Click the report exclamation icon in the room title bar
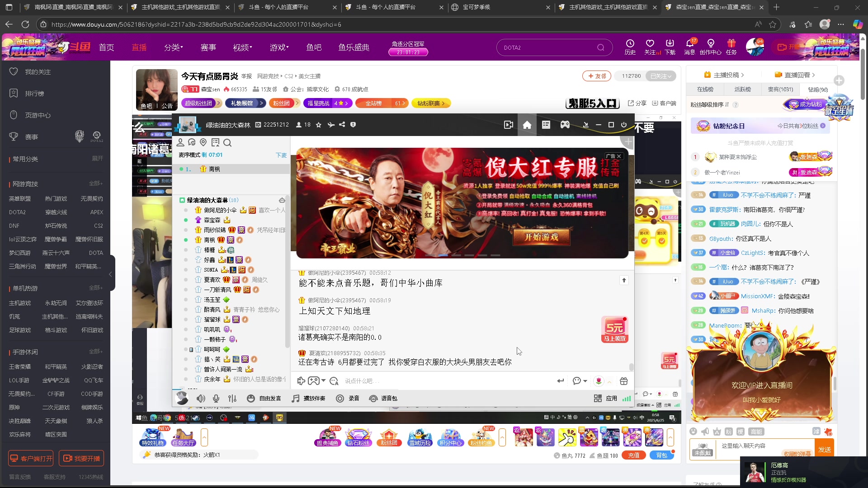Screen dimensions: 868x488 tap(353, 125)
